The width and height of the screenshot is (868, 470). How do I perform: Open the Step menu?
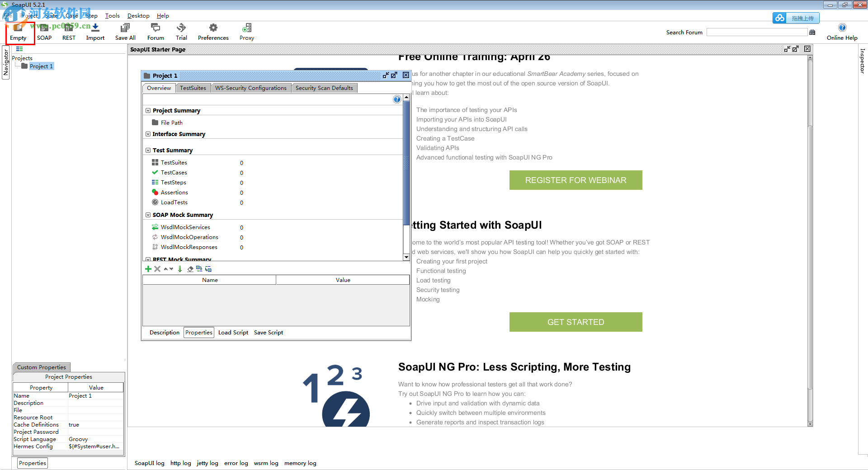coord(92,15)
